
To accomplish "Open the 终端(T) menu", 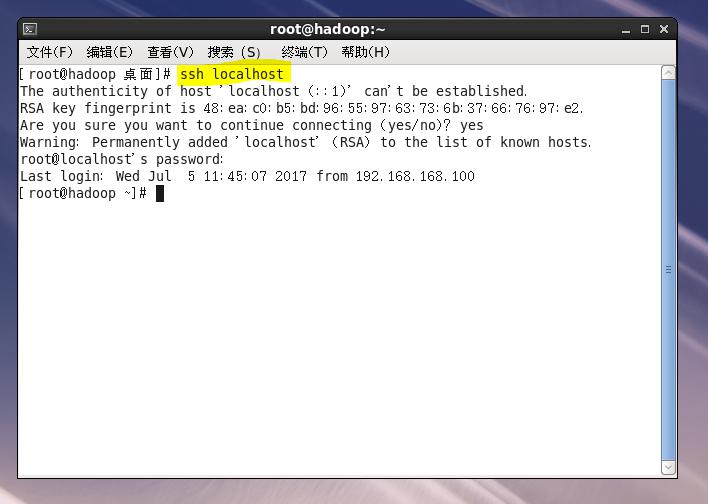I will 304,52.
